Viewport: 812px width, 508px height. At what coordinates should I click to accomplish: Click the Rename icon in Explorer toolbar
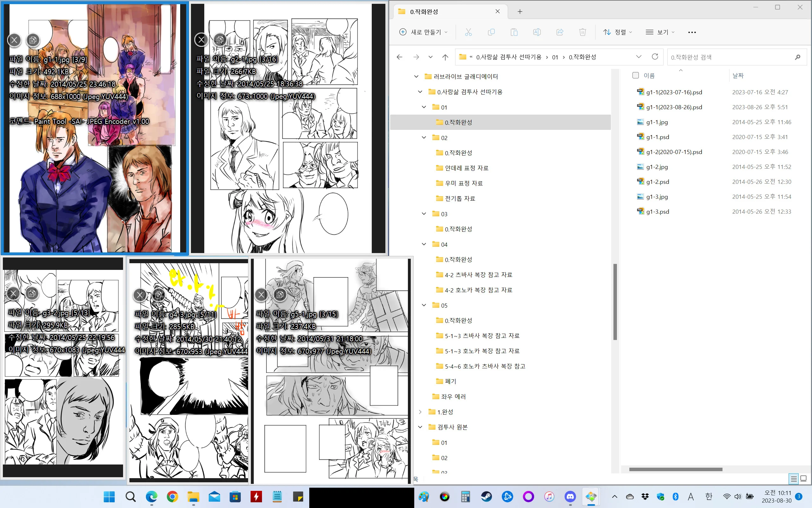point(537,32)
